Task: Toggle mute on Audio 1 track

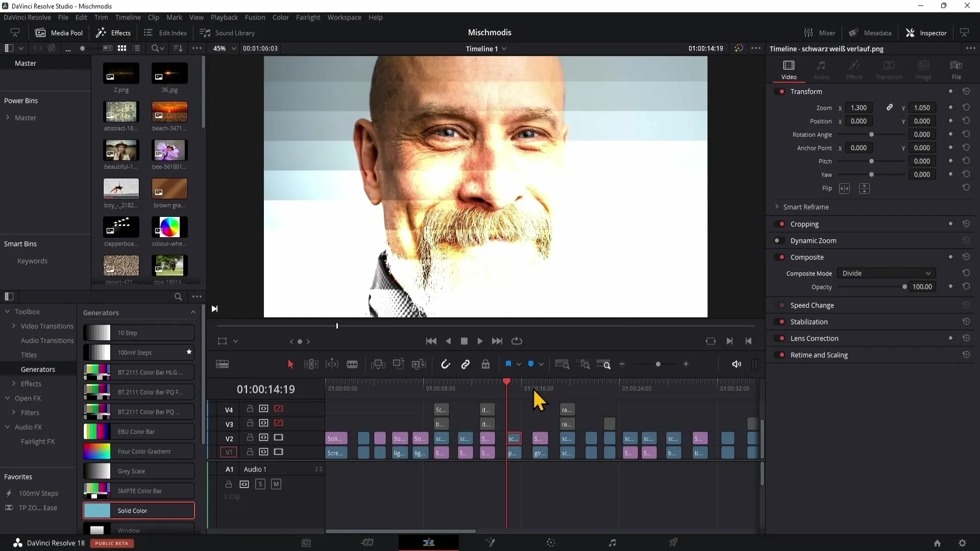Action: click(x=276, y=484)
